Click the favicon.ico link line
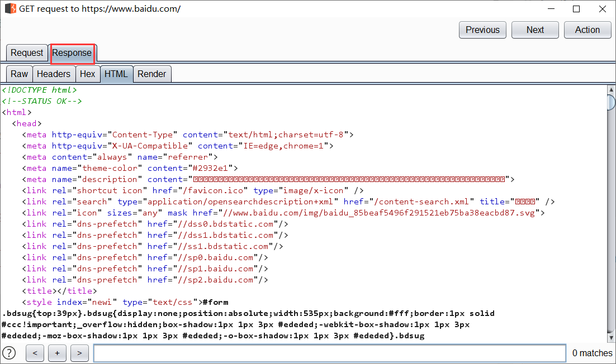 tap(193, 190)
